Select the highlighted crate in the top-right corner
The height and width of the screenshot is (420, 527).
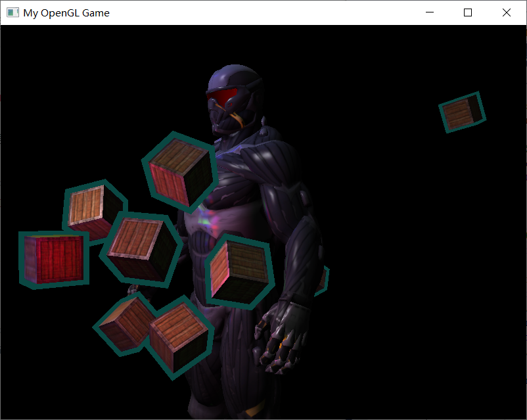(x=462, y=112)
